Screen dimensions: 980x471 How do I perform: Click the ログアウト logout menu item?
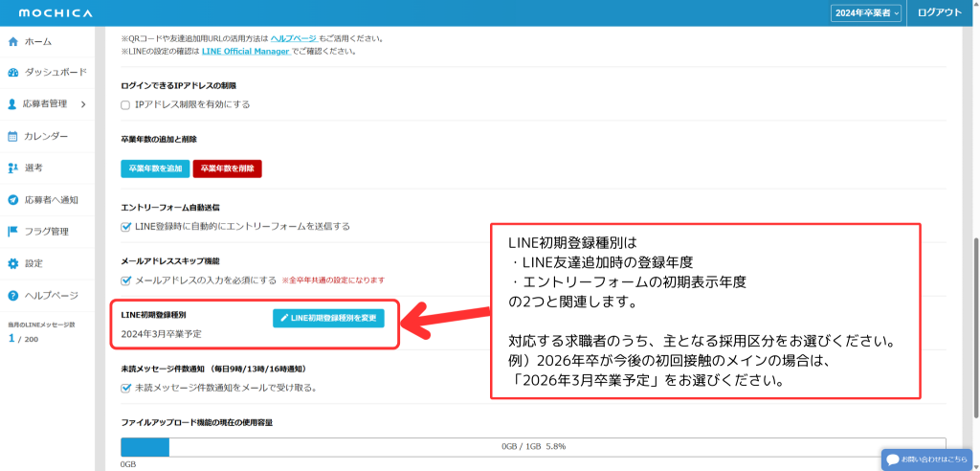click(939, 12)
